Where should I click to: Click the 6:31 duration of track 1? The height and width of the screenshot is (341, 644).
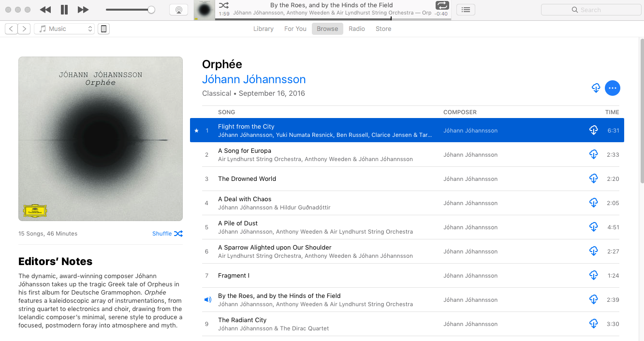click(613, 131)
